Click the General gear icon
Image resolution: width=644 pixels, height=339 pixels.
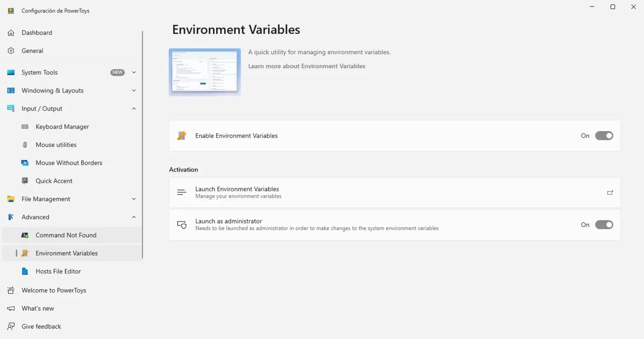coord(11,51)
